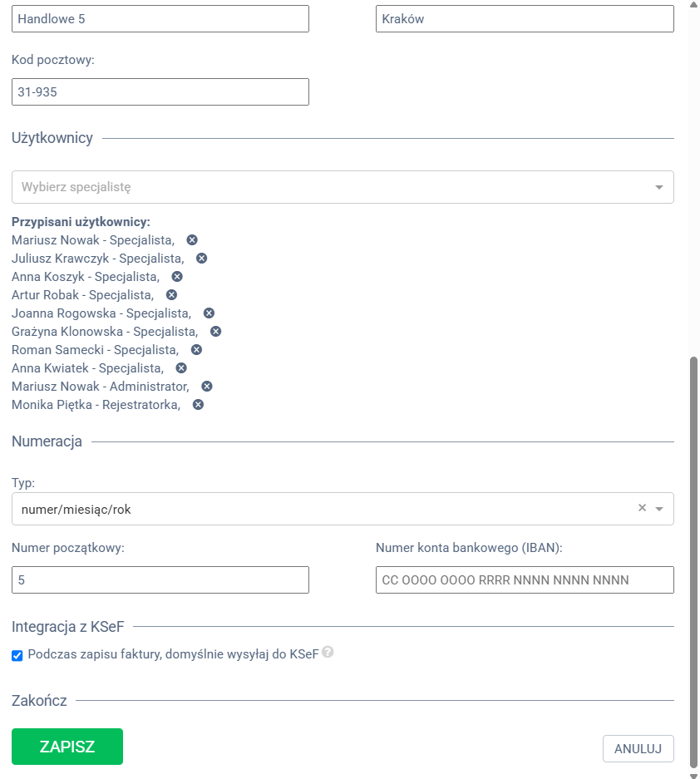
Task: Remove Anna Koszyk from assigned users
Action: (177, 277)
